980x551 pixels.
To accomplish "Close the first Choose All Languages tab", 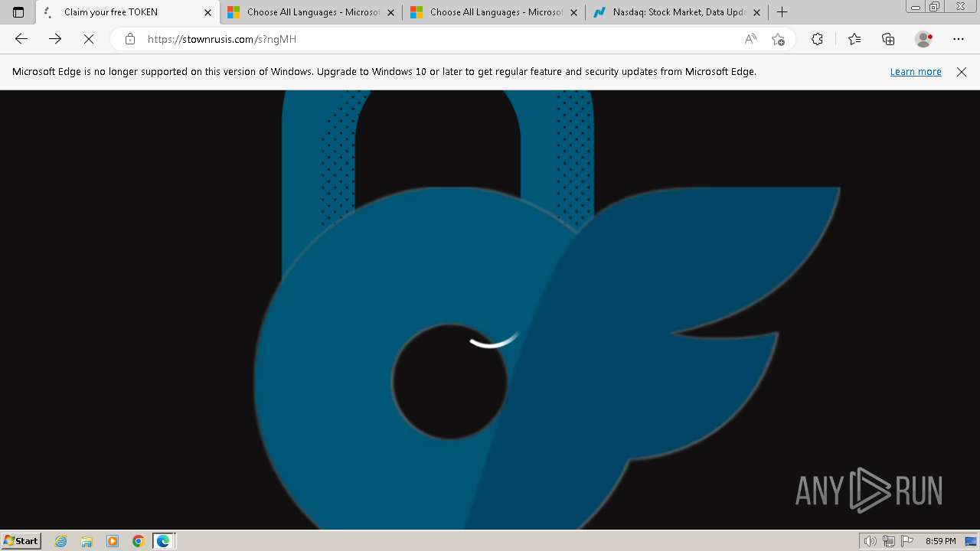I will [x=391, y=12].
